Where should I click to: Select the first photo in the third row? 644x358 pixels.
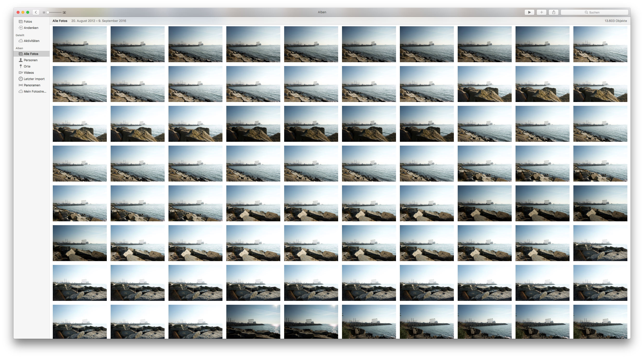pyautogui.click(x=80, y=124)
